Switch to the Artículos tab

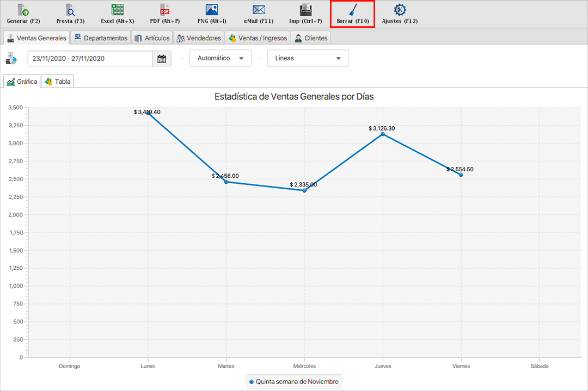(x=152, y=38)
